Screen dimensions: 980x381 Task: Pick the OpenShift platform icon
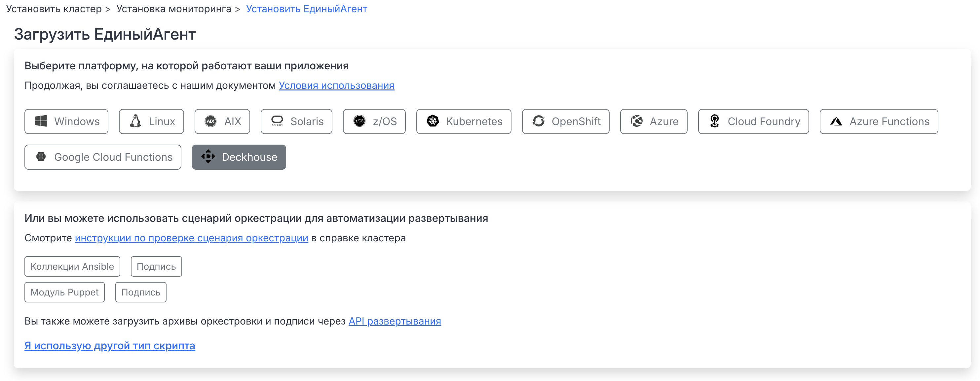pyautogui.click(x=538, y=121)
